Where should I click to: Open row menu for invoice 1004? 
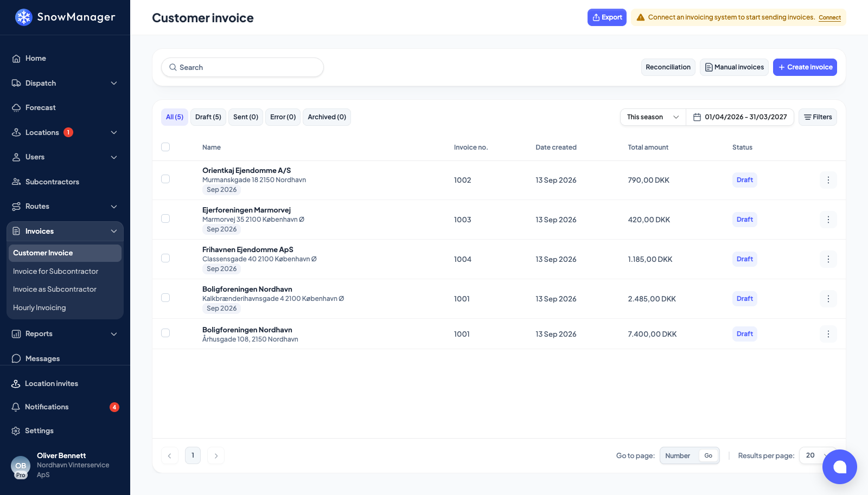click(x=828, y=259)
